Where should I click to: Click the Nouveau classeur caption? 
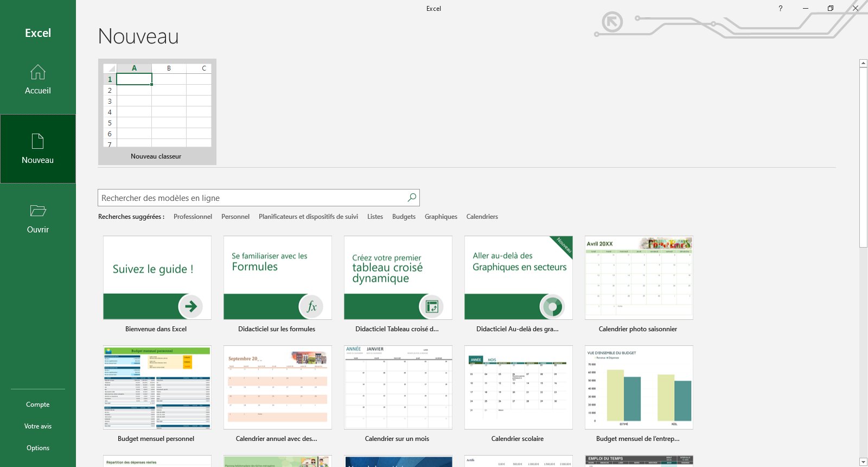pos(156,156)
